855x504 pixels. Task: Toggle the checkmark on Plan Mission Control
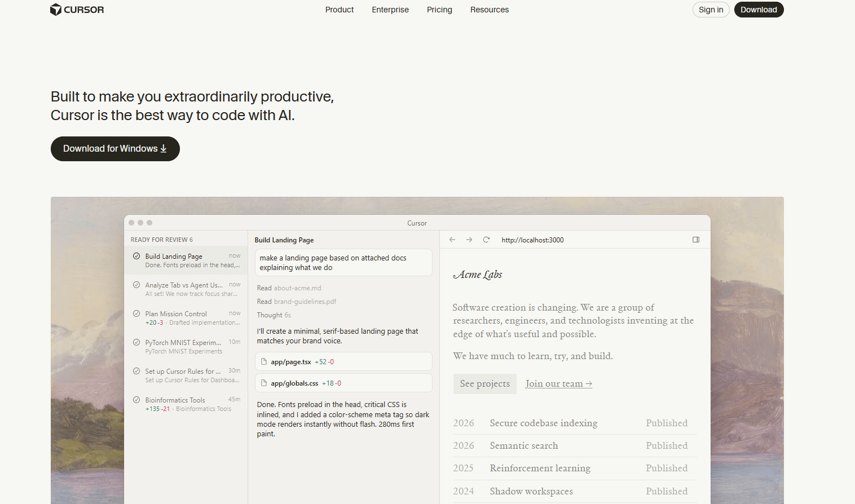(x=136, y=313)
